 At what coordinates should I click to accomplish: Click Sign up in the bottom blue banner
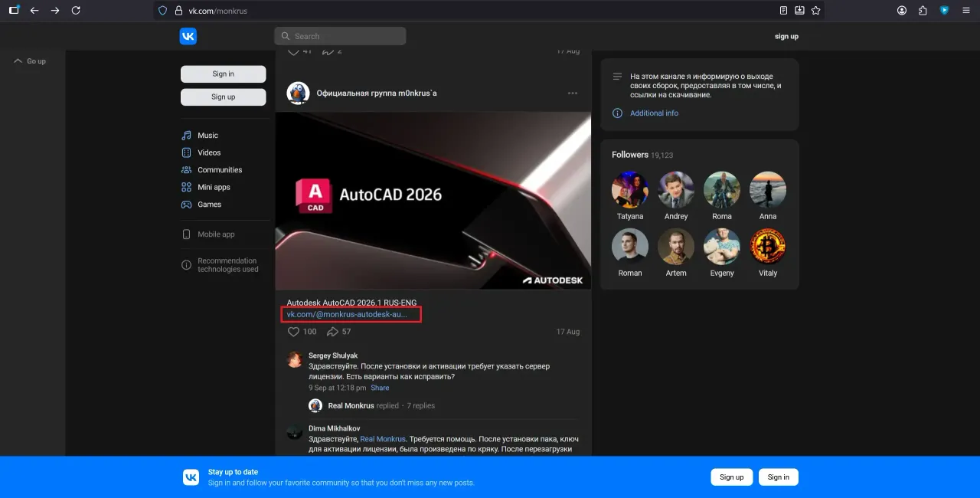(731, 477)
